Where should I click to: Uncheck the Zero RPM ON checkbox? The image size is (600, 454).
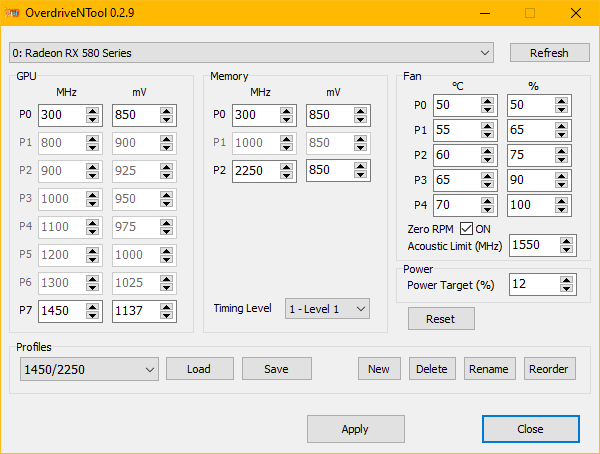pyautogui.click(x=466, y=229)
